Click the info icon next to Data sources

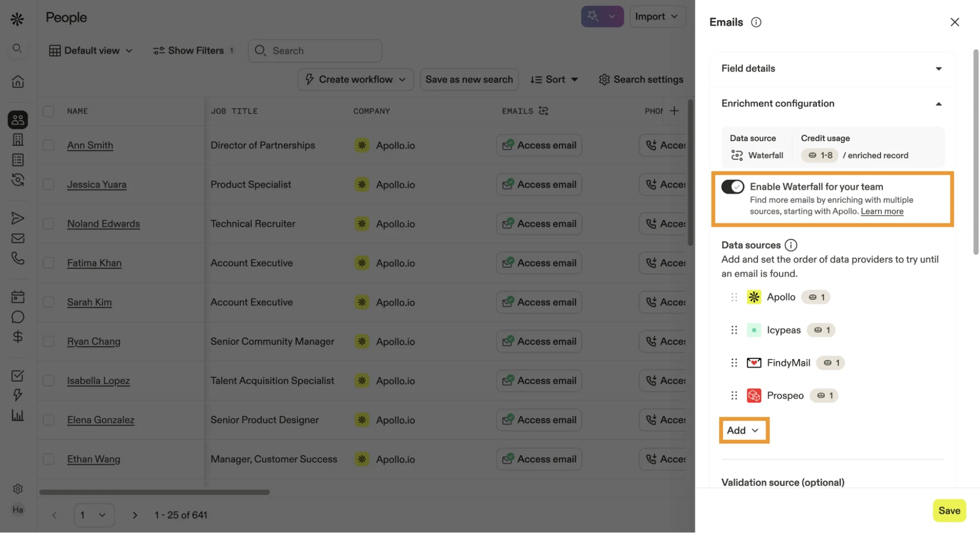click(x=791, y=245)
